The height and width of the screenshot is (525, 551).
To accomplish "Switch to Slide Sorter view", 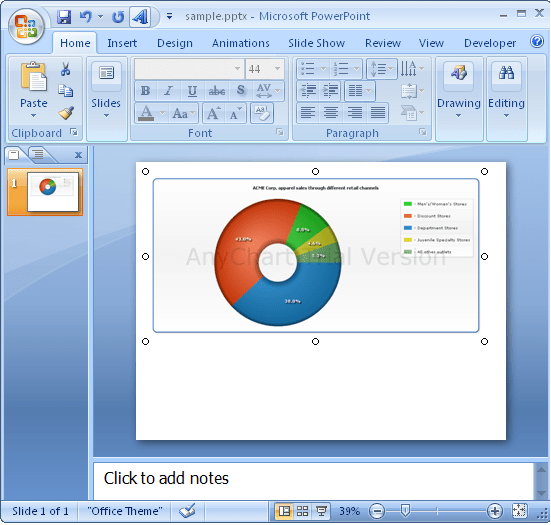I will click(303, 511).
